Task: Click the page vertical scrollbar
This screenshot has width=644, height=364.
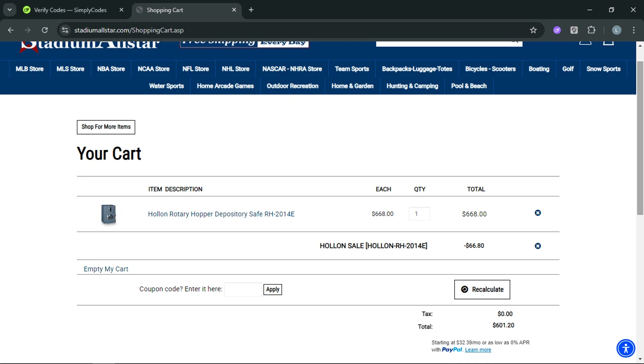Action: [x=640, y=138]
